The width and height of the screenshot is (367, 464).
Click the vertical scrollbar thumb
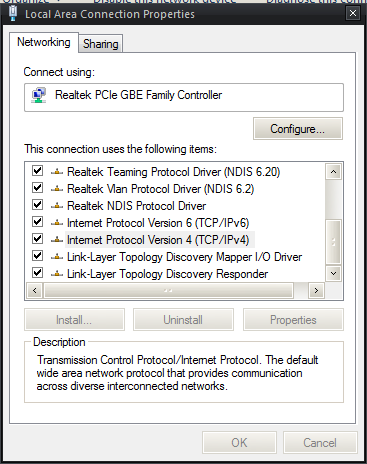point(333,242)
